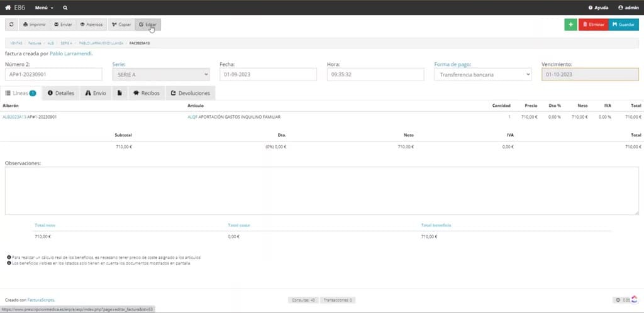
Task: Click the Subtotal value 710,00 €
Action: 124,146
